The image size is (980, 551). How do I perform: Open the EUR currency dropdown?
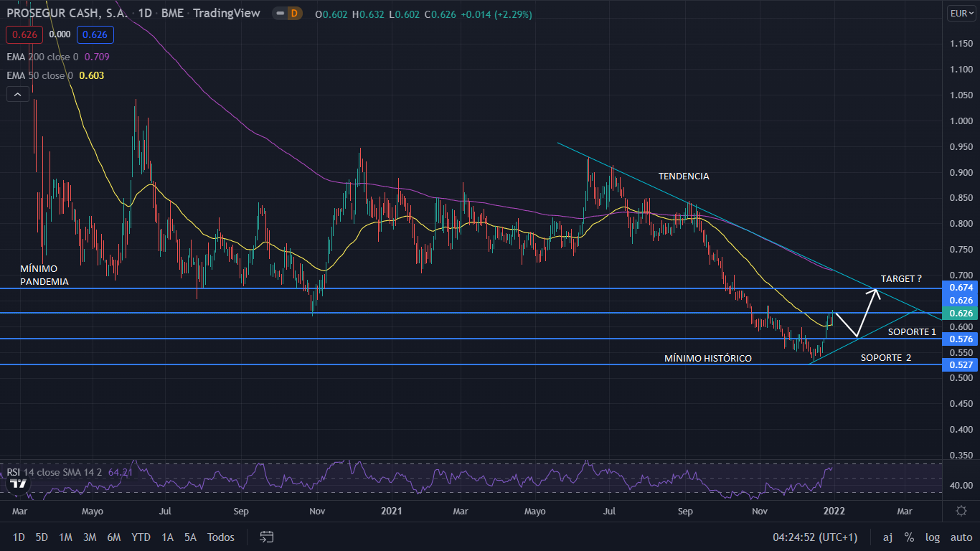click(x=961, y=13)
